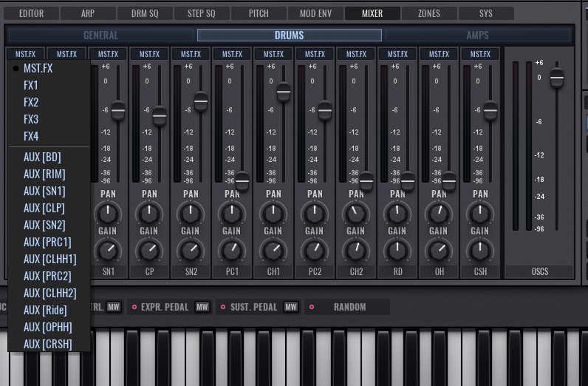Click the SN2 gain knob
Viewport: 588px width, 386px height.
(x=191, y=251)
